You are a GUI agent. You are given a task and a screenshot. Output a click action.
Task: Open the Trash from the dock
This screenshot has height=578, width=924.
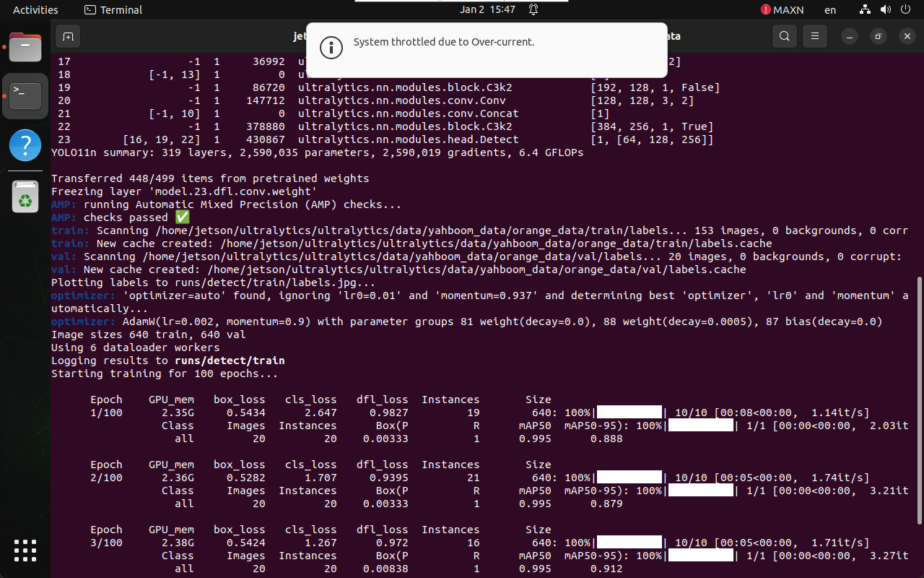coord(25,196)
